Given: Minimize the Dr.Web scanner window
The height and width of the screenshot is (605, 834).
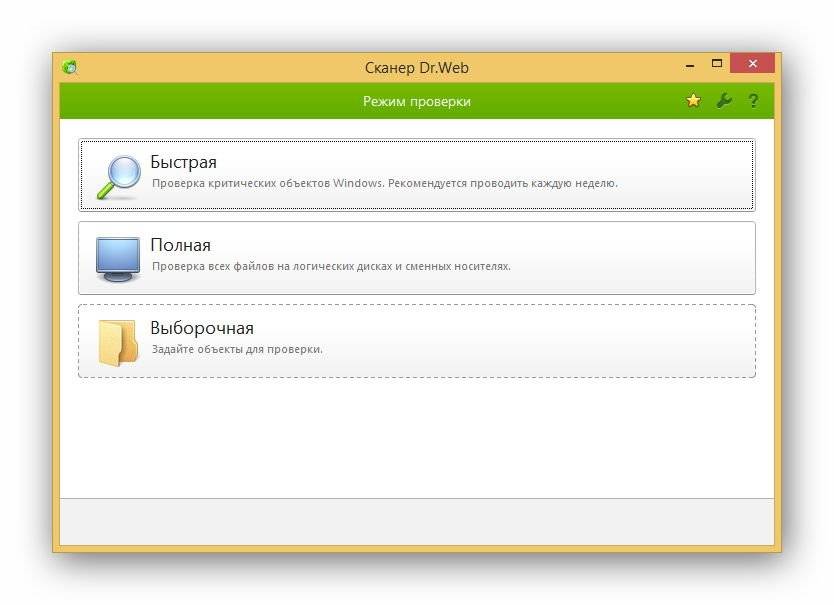Looking at the screenshot, I should coord(690,66).
